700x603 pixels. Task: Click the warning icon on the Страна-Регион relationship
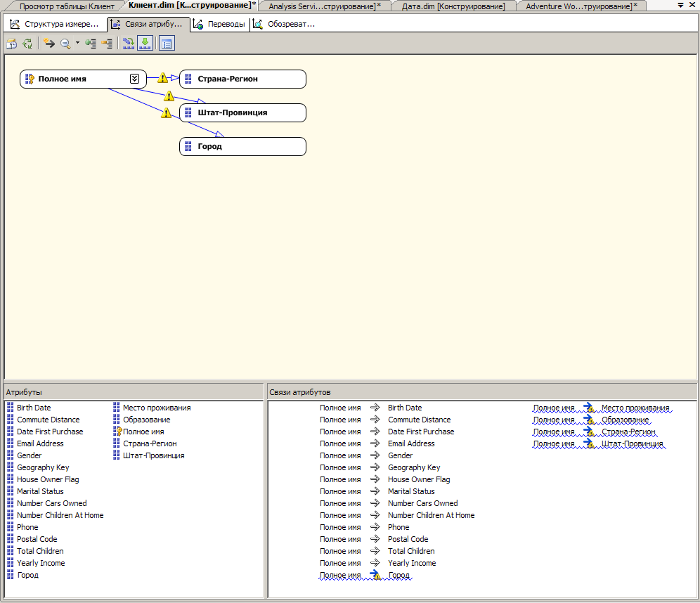(x=163, y=78)
